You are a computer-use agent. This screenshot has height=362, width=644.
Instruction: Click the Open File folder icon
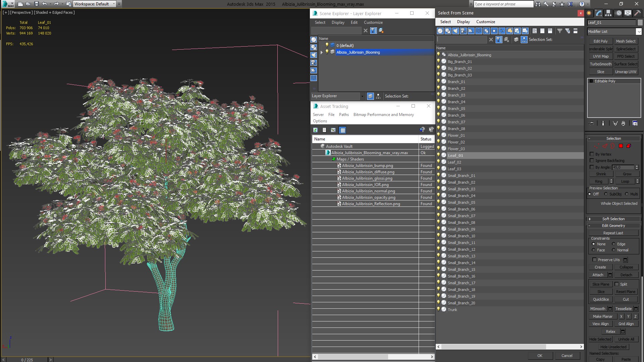pos(29,4)
